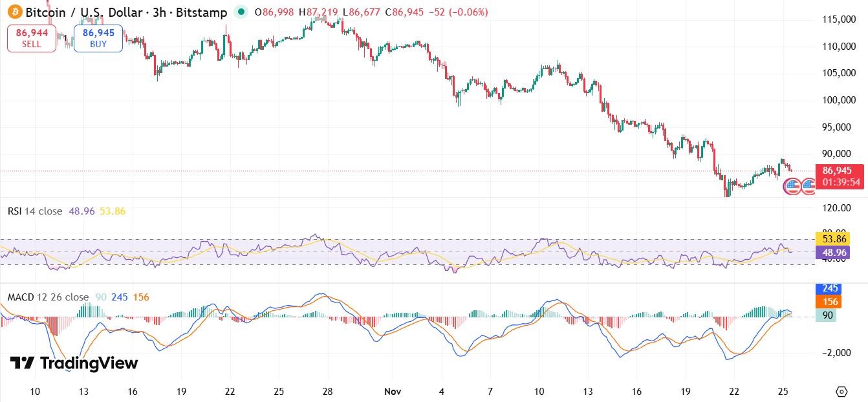Click the second US flag economic event icon
Screen dimensions: 868x402
808,187
